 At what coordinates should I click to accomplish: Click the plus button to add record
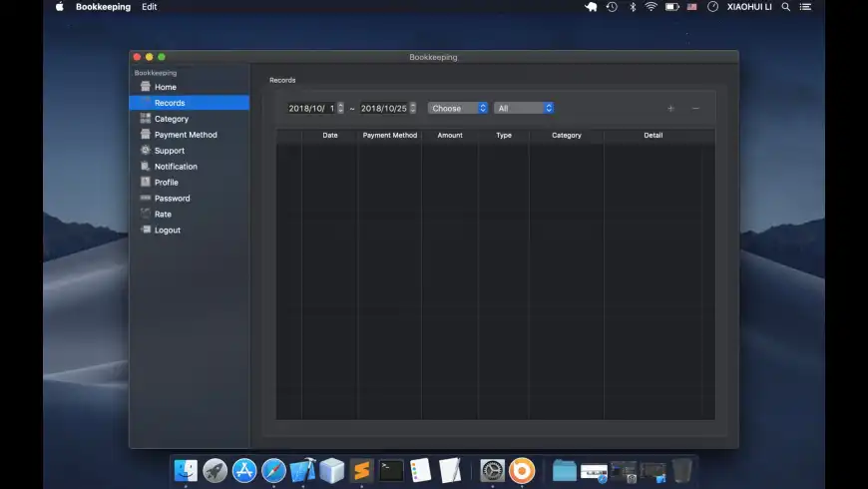[670, 108]
